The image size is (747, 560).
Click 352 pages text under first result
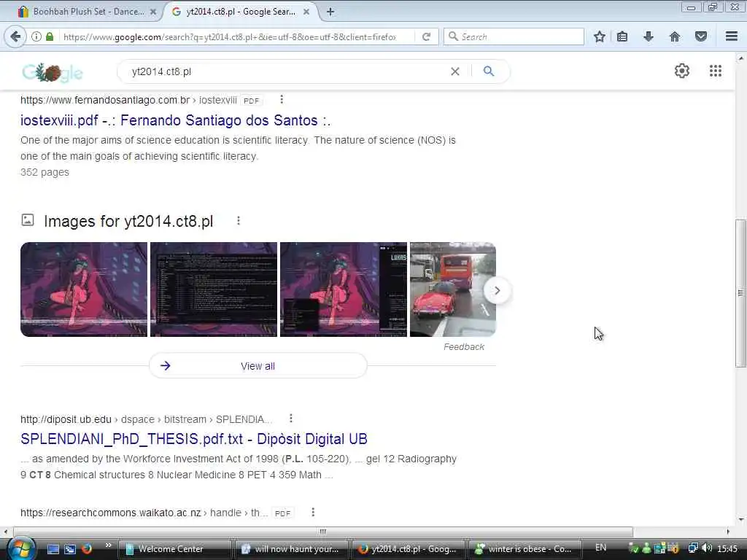click(x=44, y=172)
